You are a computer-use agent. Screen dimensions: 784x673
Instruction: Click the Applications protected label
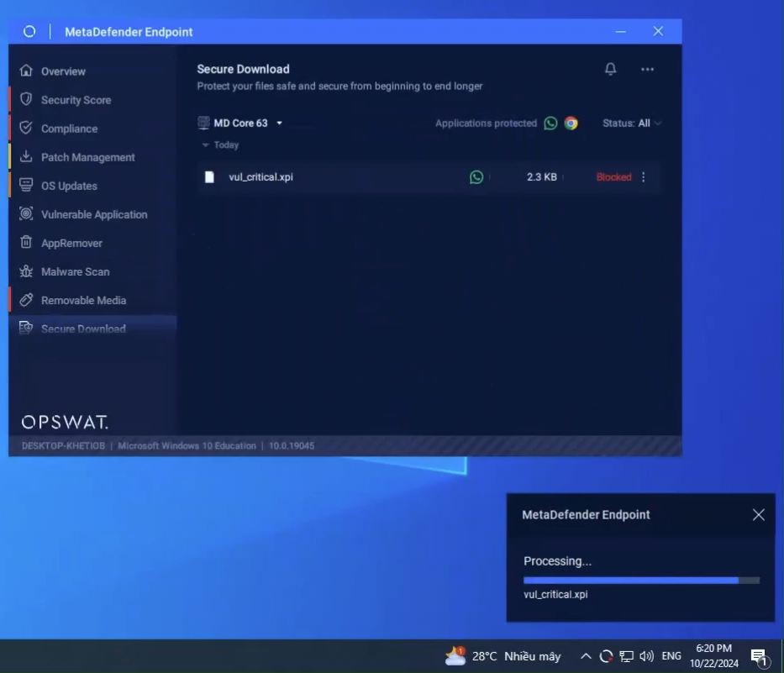coord(486,123)
